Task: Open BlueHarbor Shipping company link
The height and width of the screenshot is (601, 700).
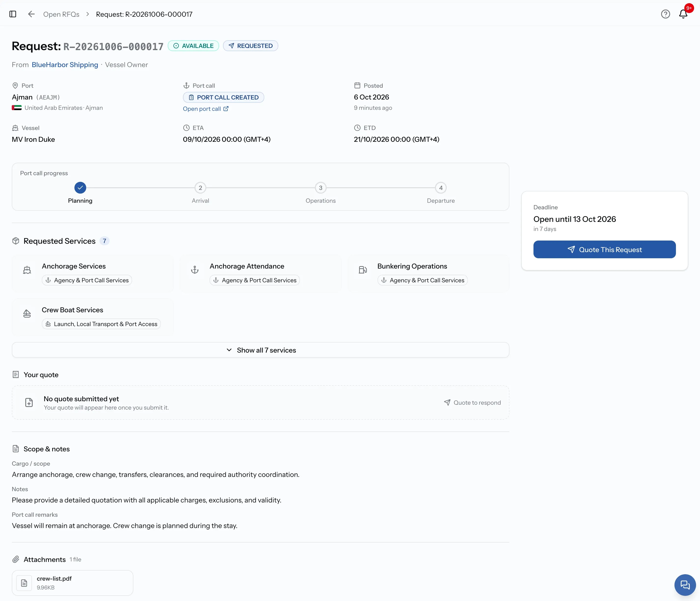Action: [x=65, y=65]
